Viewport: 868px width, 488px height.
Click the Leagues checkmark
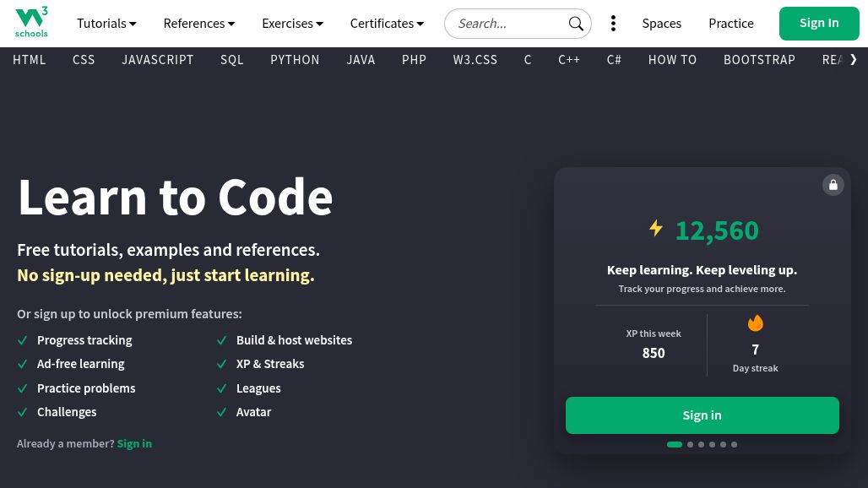pyautogui.click(x=222, y=388)
